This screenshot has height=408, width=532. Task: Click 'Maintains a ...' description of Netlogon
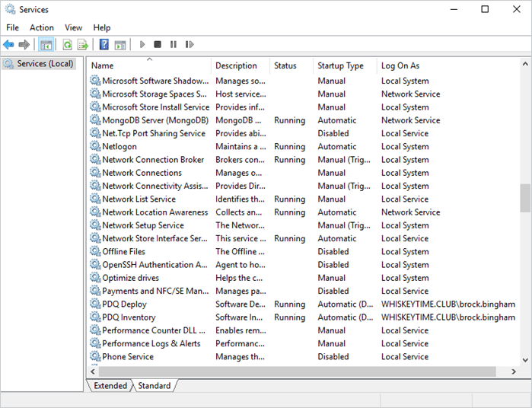241,146
